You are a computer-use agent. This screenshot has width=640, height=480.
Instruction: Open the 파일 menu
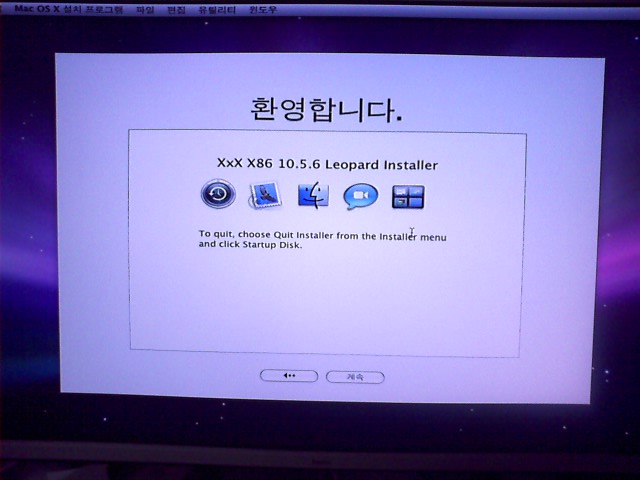tap(145, 9)
